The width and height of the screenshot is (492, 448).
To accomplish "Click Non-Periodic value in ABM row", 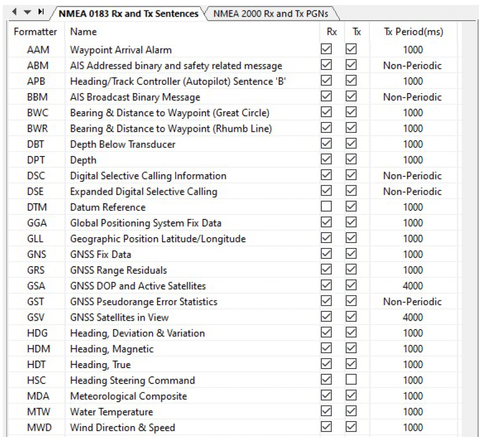I will pos(413,66).
